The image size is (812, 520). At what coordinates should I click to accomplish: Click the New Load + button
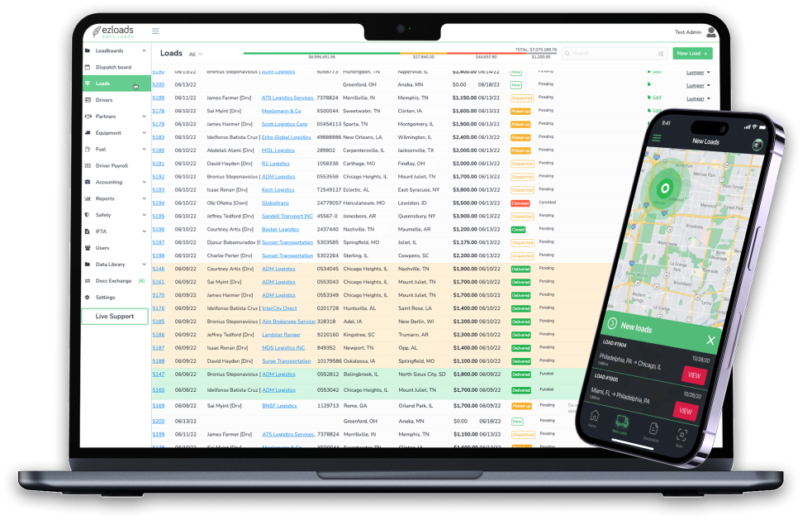[692, 53]
